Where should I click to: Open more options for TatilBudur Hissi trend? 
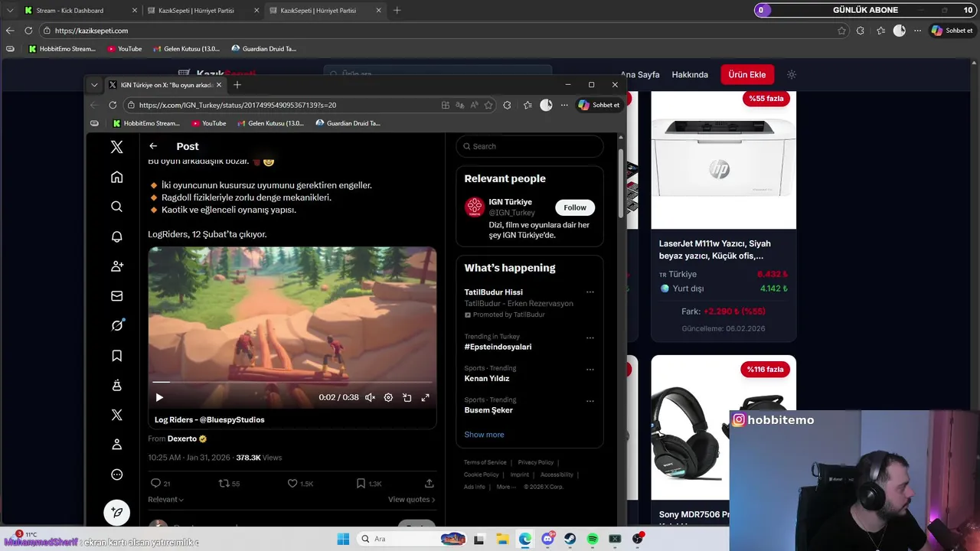590,292
